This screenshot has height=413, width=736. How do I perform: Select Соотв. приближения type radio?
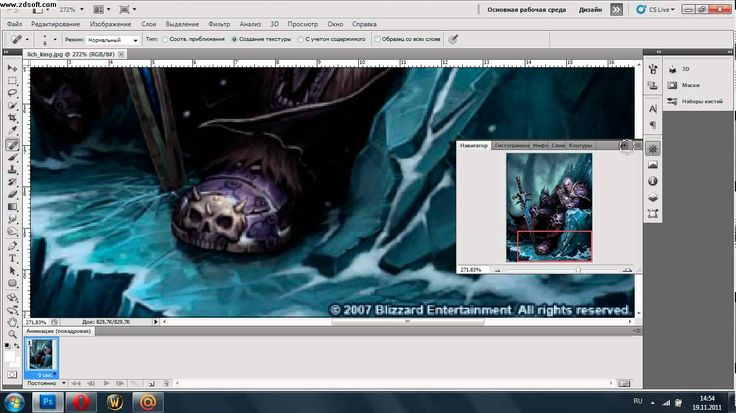coord(165,39)
